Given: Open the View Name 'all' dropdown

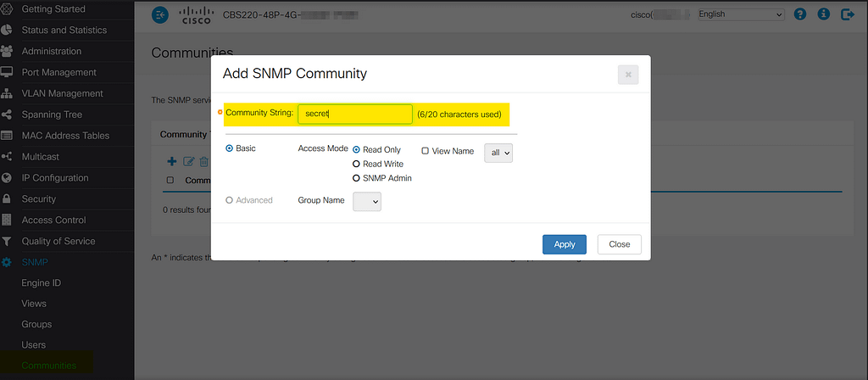Looking at the screenshot, I should click(498, 153).
